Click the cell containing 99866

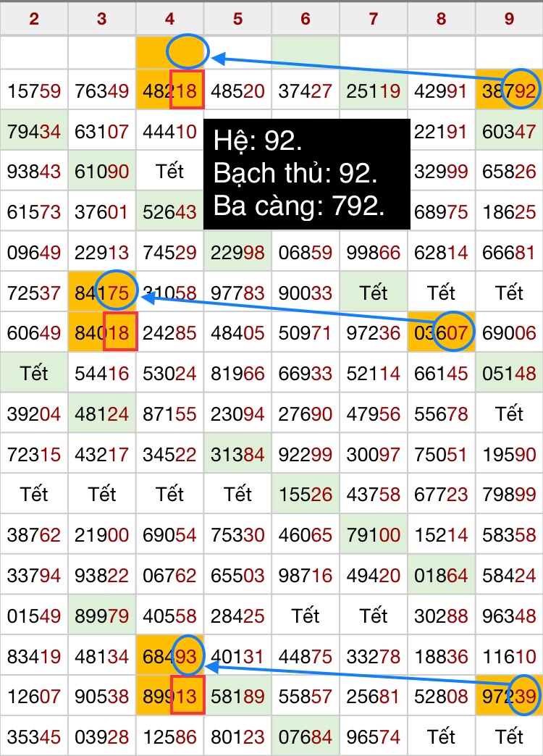[x=374, y=252]
